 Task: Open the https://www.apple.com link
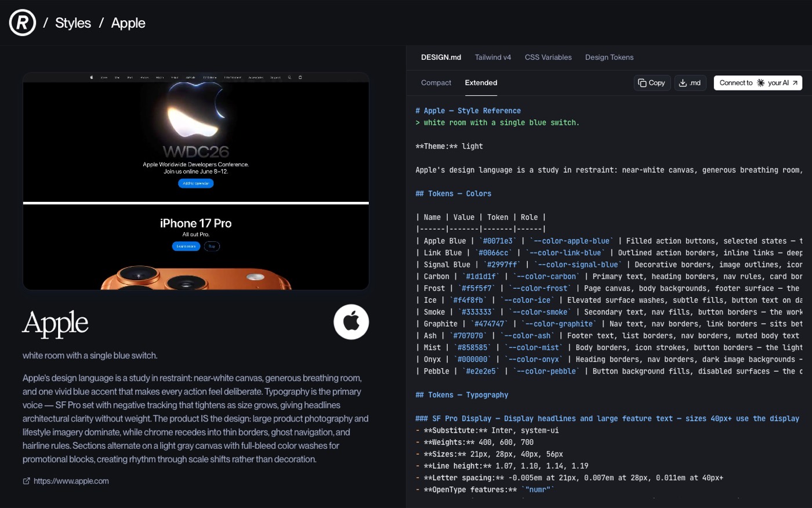[71, 481]
